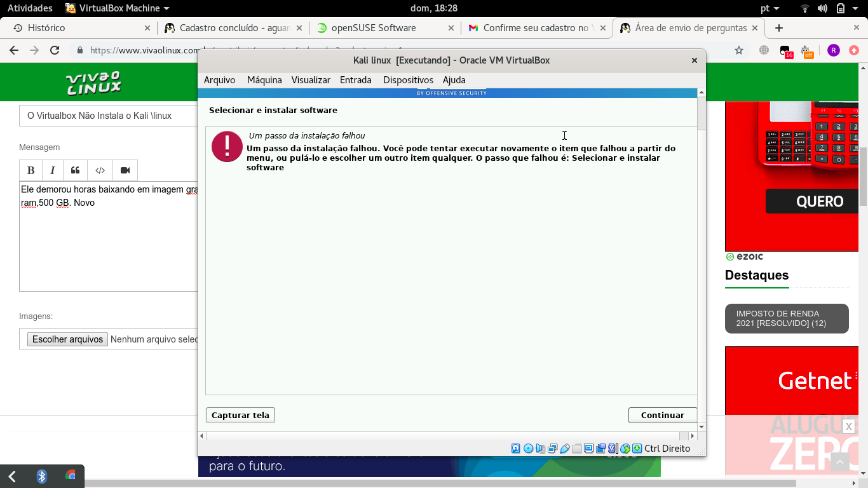Click inside the Mensagem text area
Viewport: 868px width, 488px height.
108,236
